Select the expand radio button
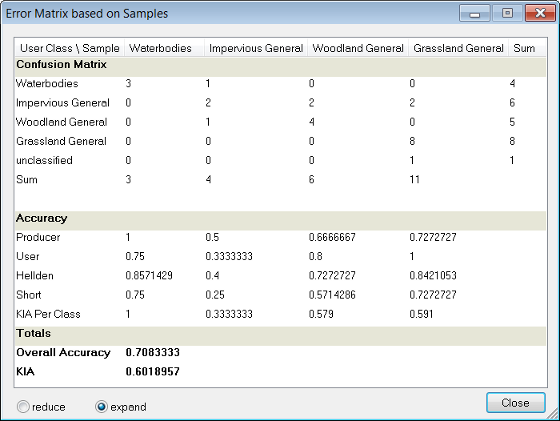 101,407
